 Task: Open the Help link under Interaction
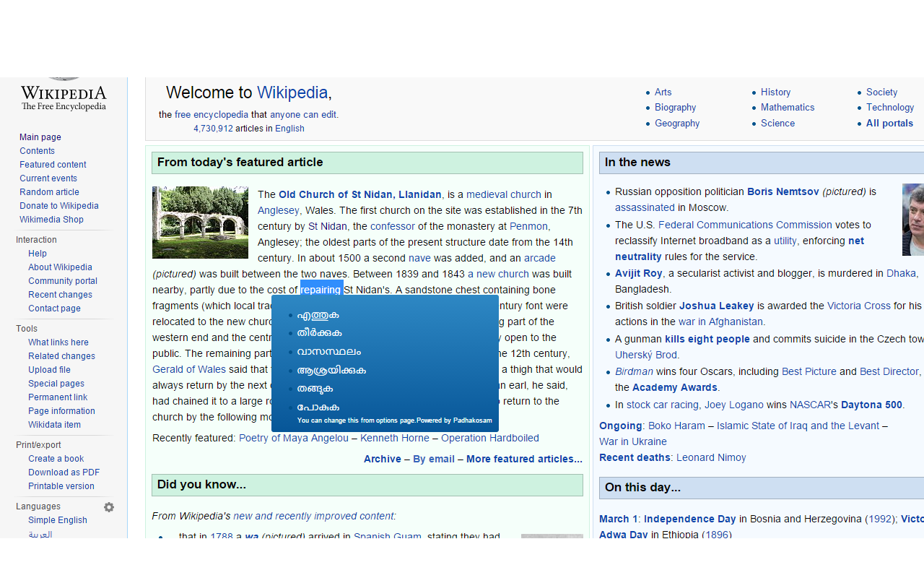coord(38,254)
